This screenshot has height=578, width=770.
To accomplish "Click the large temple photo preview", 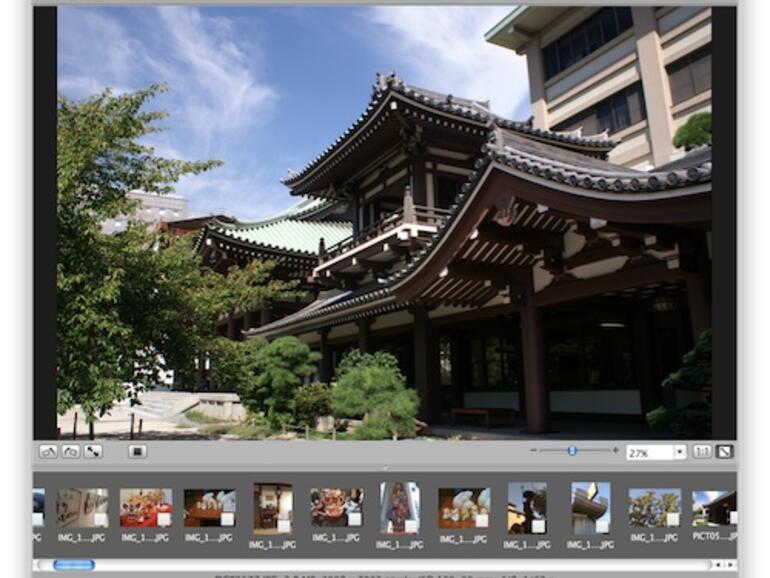I will click(x=384, y=222).
